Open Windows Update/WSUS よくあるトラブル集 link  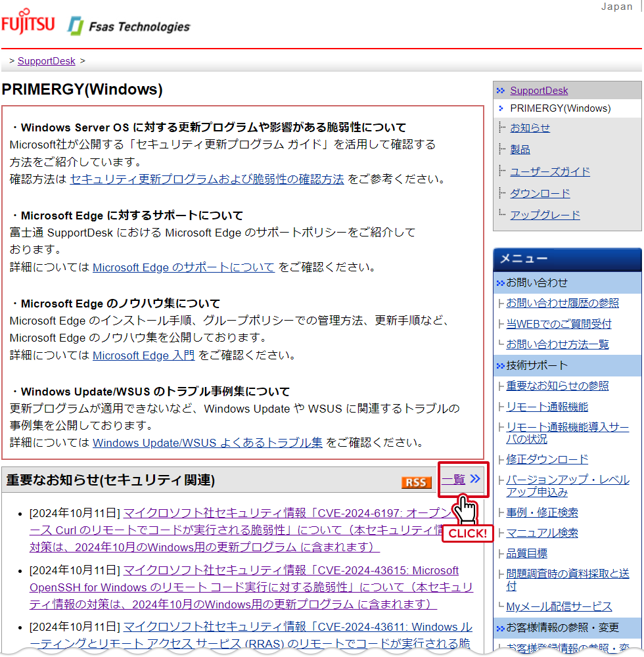208,443
